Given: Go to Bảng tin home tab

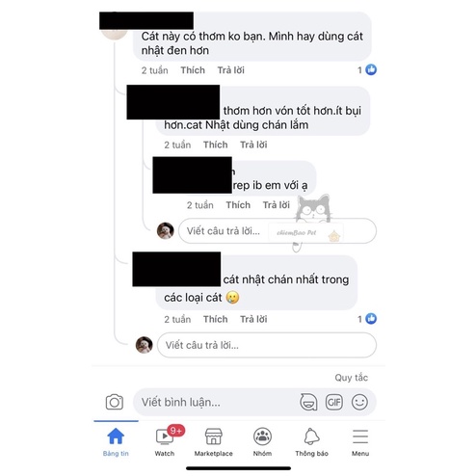Looking at the screenshot, I should coord(116,442).
